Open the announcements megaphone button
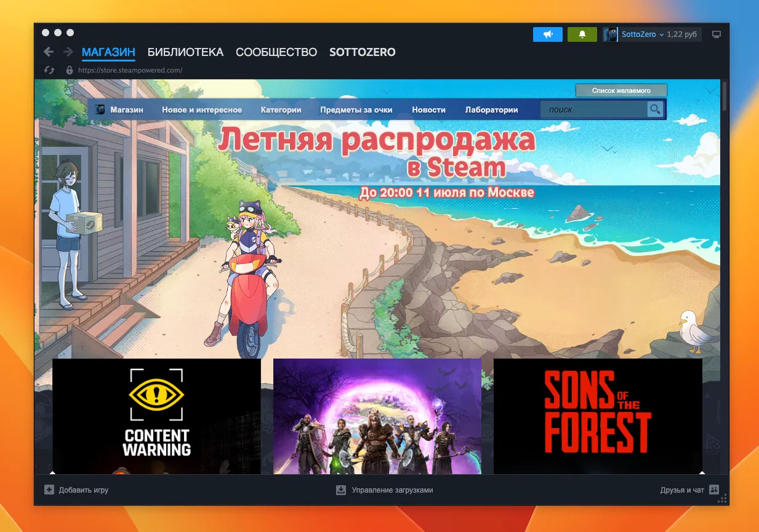759x532 pixels. pos(548,34)
